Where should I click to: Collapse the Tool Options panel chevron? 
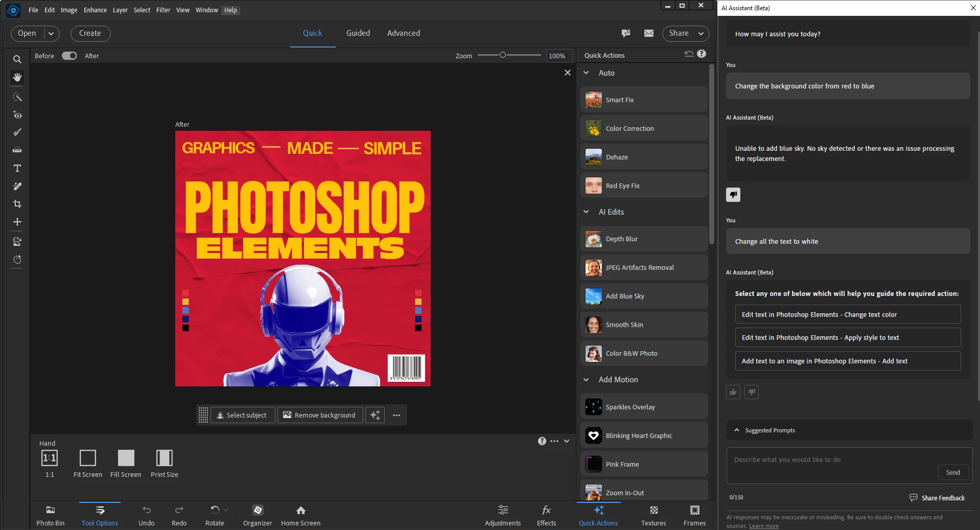tap(567, 441)
